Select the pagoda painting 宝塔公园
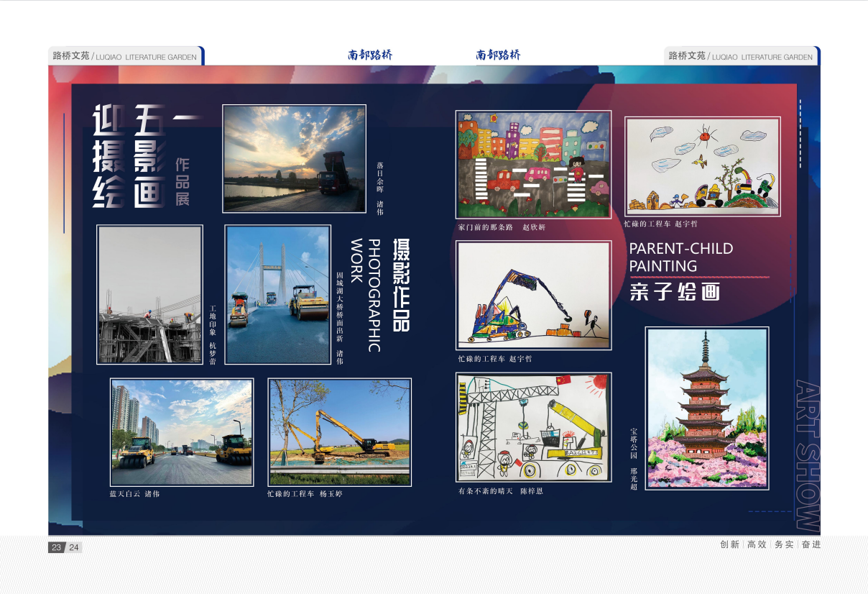 (707, 408)
